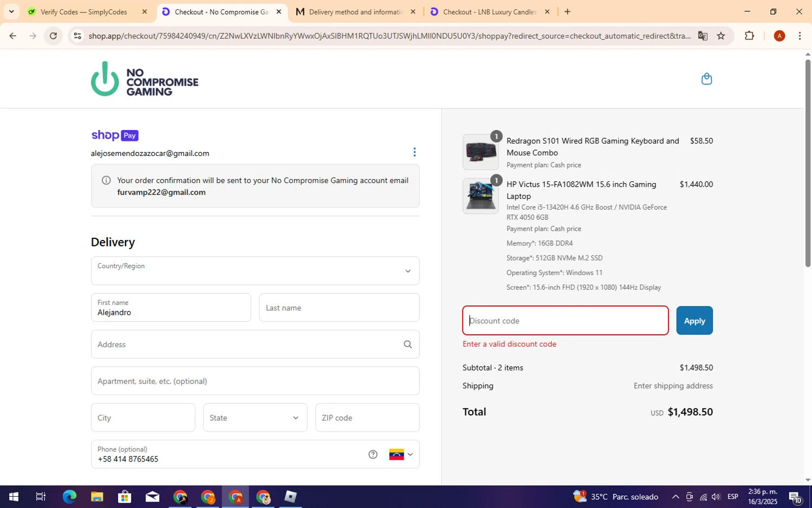Click the First name field
The height and width of the screenshot is (508, 812).
point(171,308)
